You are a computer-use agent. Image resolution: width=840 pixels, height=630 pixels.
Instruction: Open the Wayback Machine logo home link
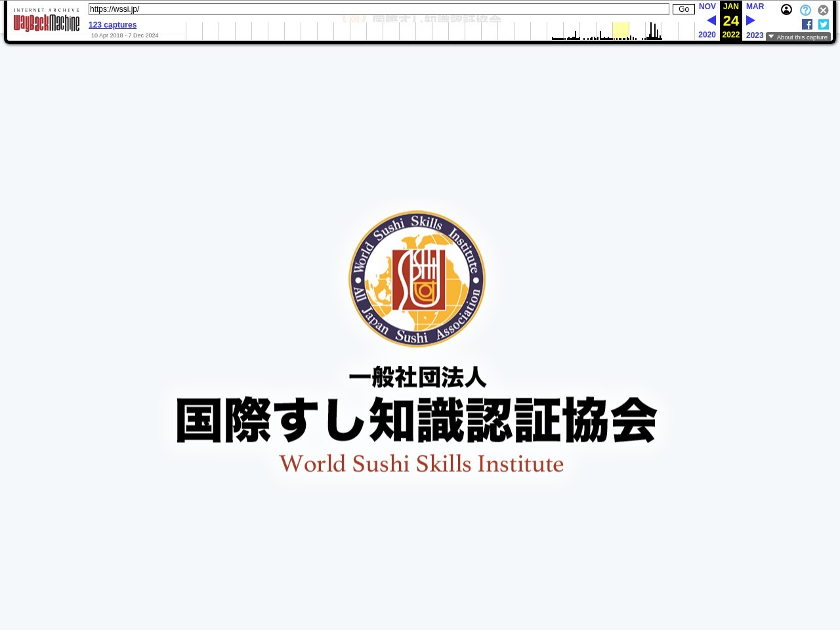(x=47, y=21)
